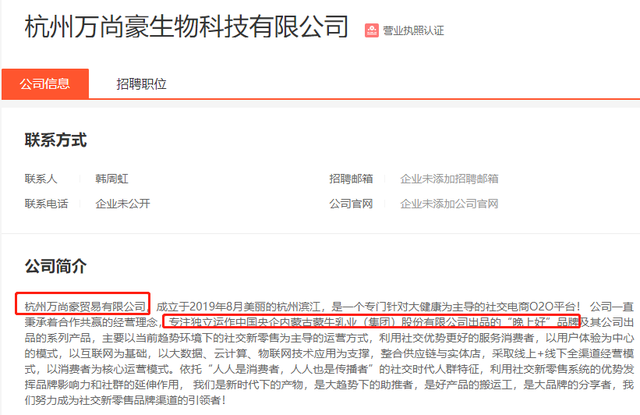Click the 公司简介 section heading

coord(56,266)
